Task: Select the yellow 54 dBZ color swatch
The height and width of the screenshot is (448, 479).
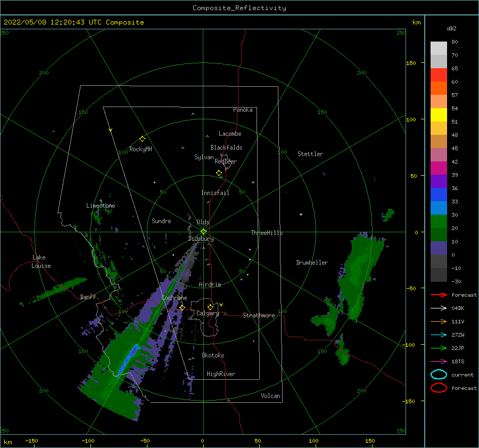Action: coord(439,115)
